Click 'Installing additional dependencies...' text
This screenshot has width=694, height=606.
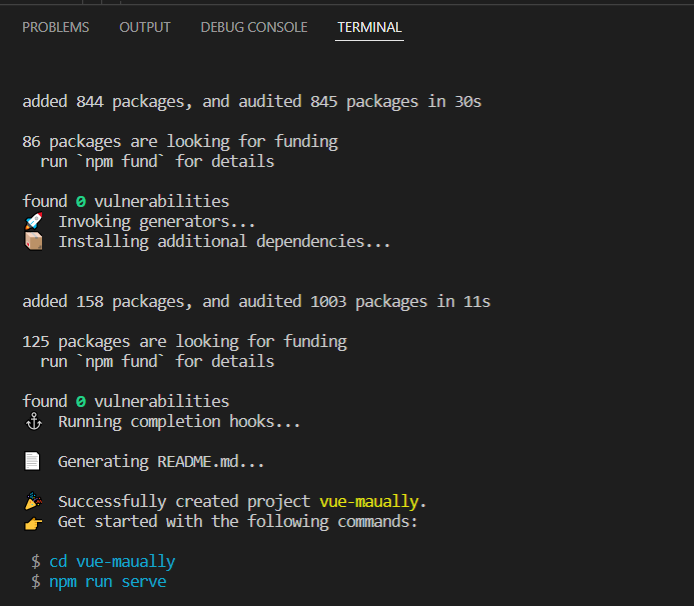point(224,242)
